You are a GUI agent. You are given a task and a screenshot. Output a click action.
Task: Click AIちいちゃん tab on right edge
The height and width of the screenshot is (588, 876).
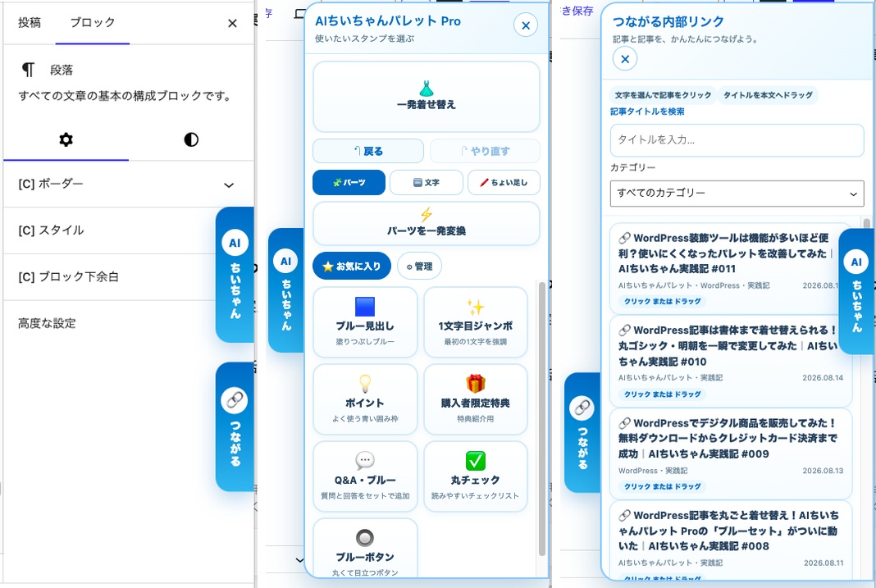[x=856, y=291]
